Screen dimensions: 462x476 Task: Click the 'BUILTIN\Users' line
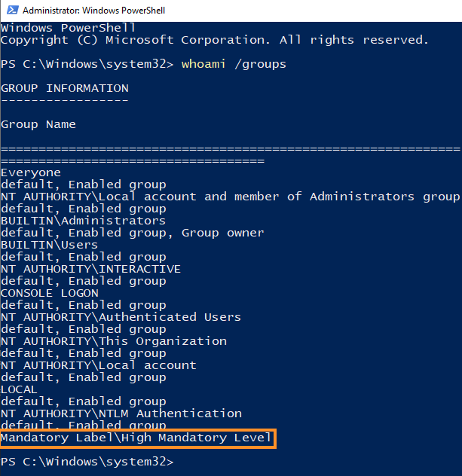49,245
